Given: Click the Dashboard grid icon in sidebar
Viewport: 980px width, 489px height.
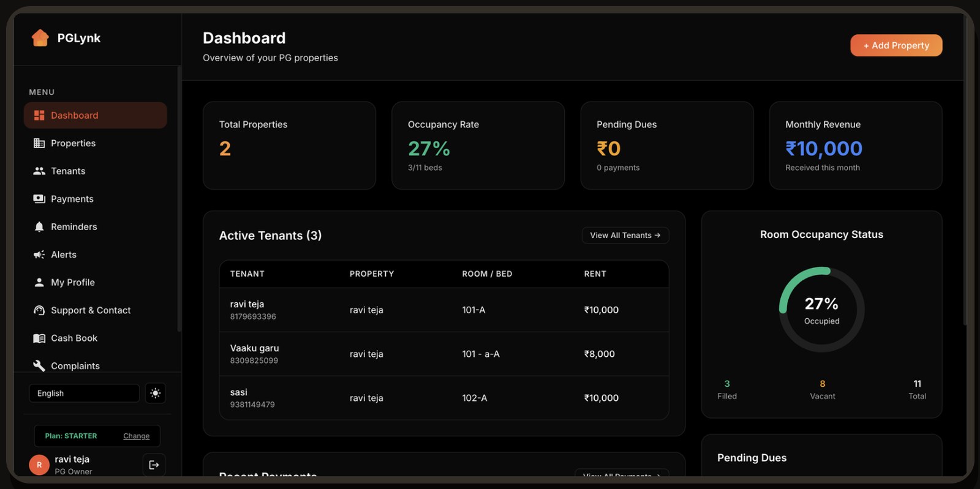Looking at the screenshot, I should pos(39,116).
